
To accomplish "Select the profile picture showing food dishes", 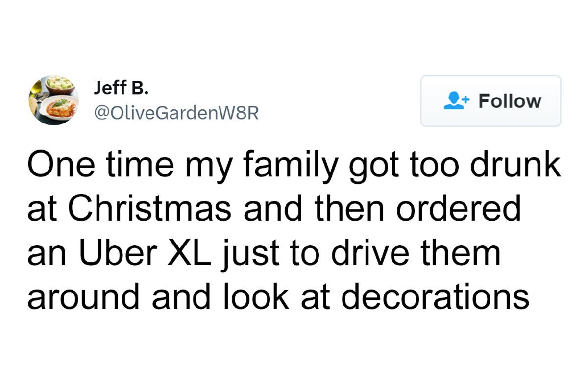I will point(54,100).
